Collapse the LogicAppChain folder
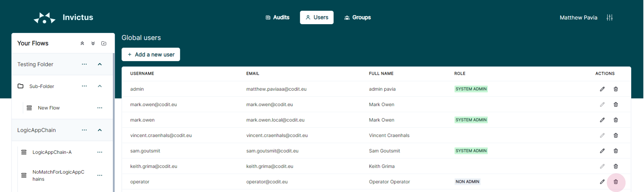 tap(100, 130)
